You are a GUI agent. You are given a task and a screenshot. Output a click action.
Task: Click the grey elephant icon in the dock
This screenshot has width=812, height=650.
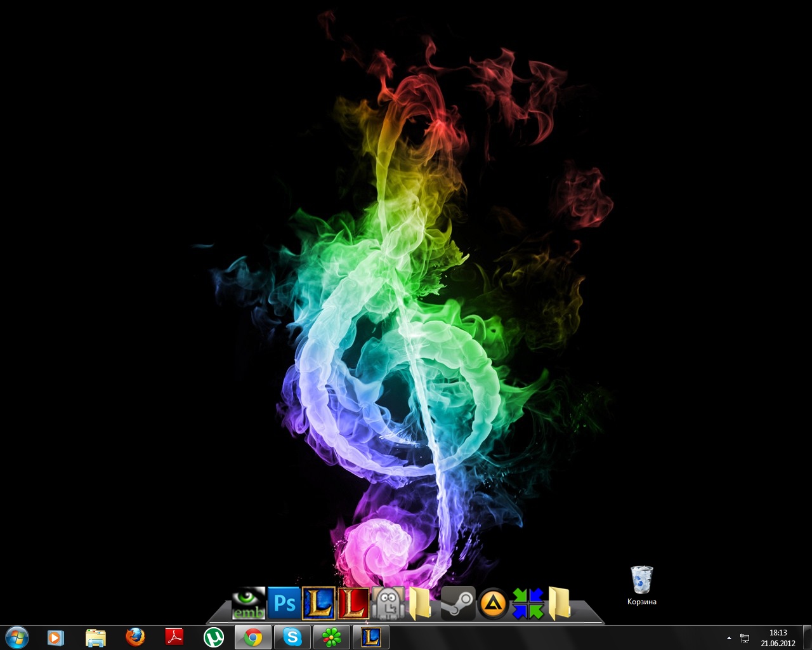pyautogui.click(x=388, y=603)
